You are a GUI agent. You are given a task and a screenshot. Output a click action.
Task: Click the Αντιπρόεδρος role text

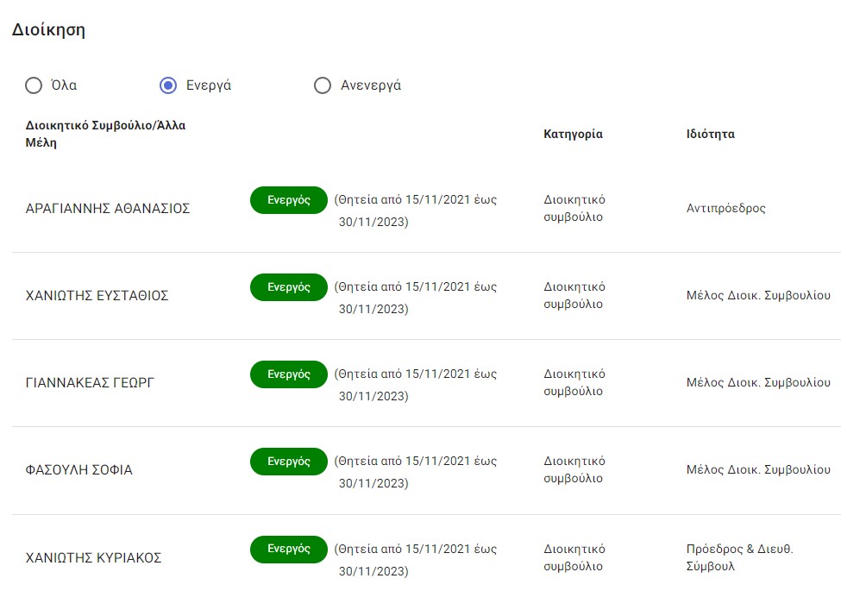click(725, 209)
